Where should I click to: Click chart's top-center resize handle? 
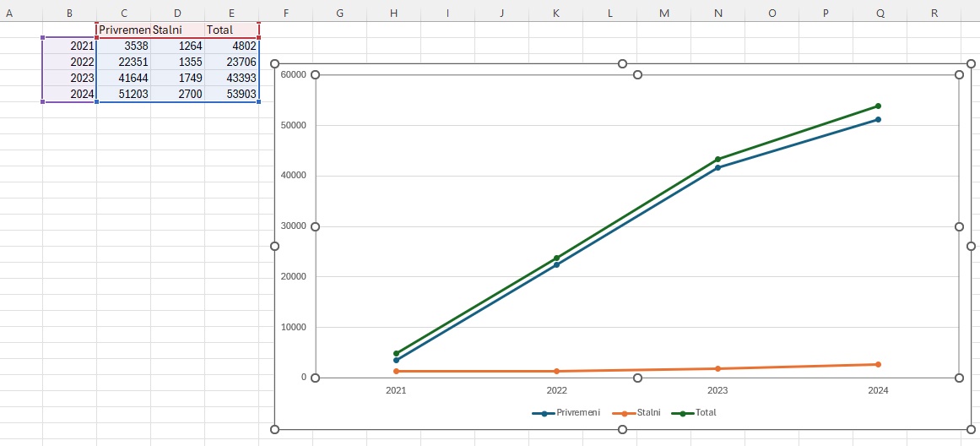coord(622,64)
